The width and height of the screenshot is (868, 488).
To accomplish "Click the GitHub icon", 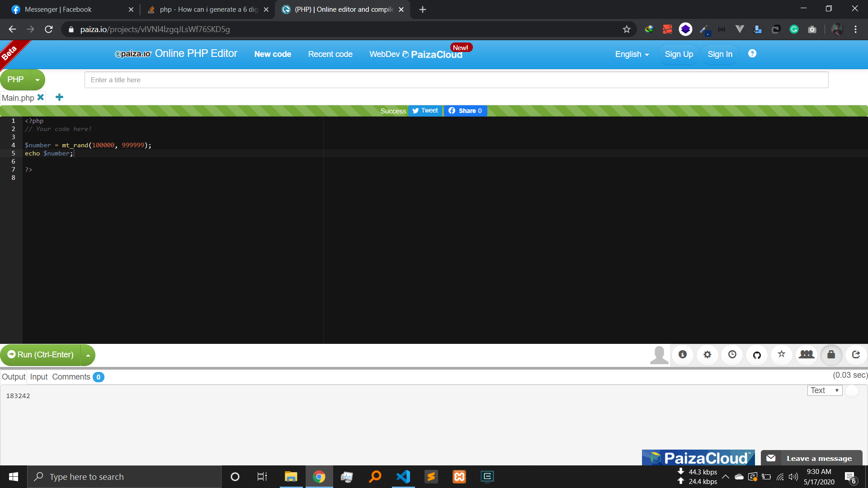I will coord(757,355).
